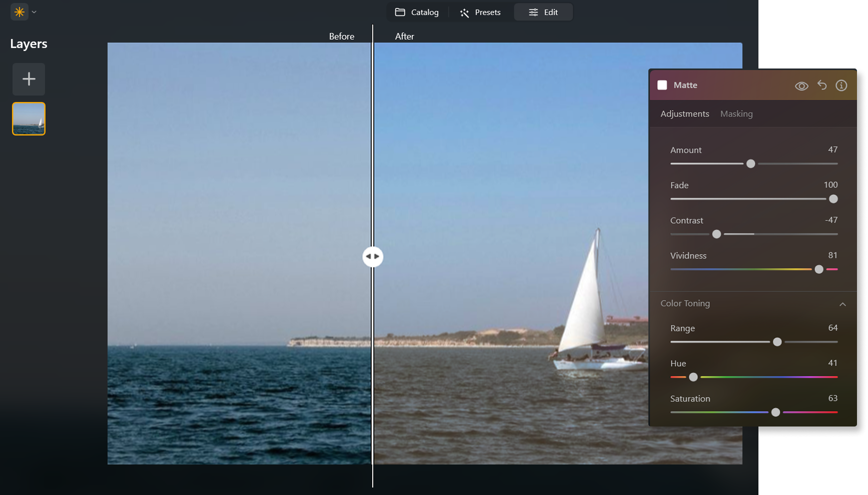Screen dimensions: 868x495
Task: Click the Fade value 100
Action: click(831, 185)
